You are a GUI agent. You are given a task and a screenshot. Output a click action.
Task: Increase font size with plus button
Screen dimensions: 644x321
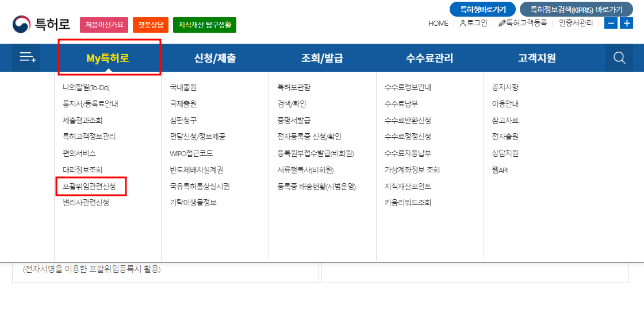tap(626, 24)
